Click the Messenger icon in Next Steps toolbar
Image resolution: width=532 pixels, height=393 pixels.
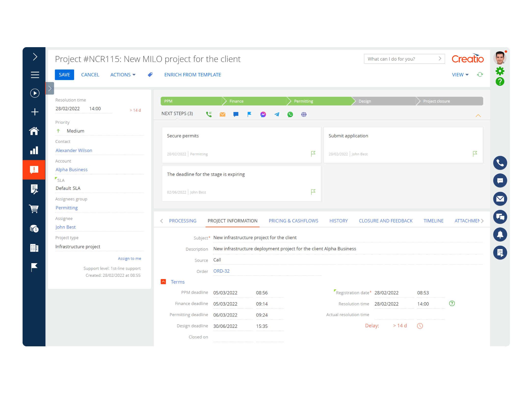tap(263, 114)
